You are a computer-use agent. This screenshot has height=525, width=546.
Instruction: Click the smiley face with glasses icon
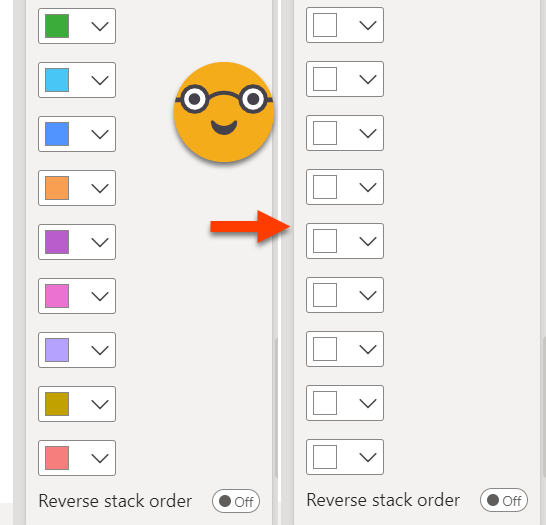coord(224,112)
